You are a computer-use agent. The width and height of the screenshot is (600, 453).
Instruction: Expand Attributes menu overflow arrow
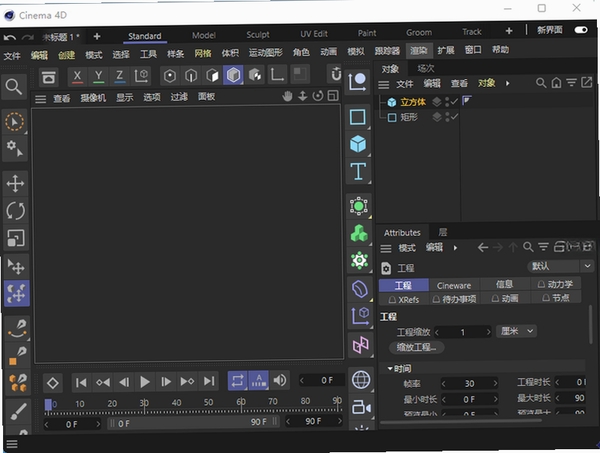pyautogui.click(x=455, y=248)
